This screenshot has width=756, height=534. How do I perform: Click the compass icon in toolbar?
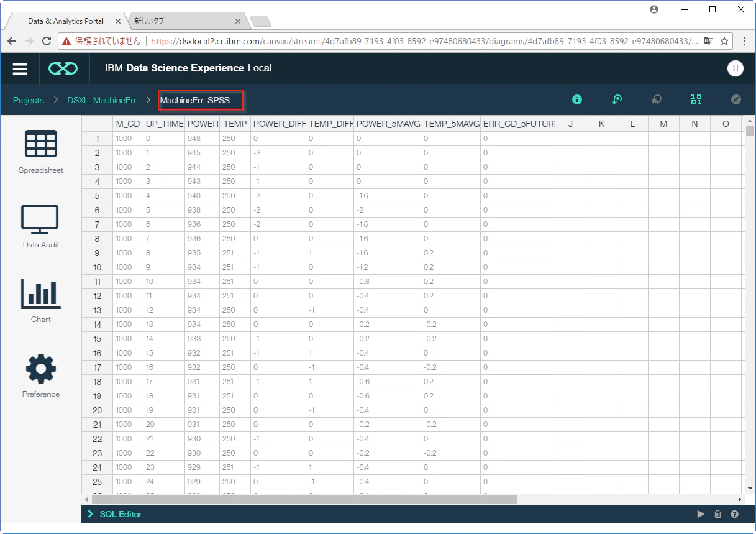tap(736, 99)
